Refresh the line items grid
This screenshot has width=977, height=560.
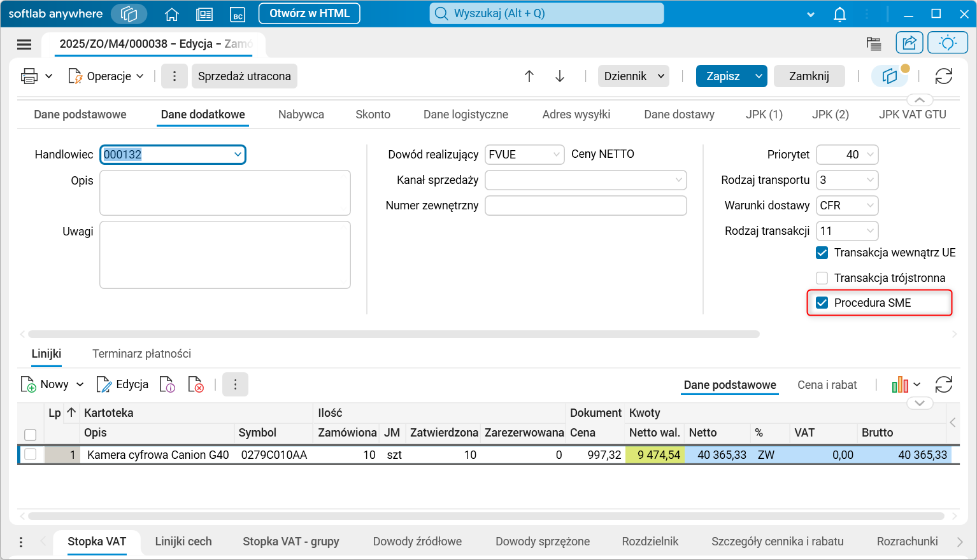coord(944,384)
